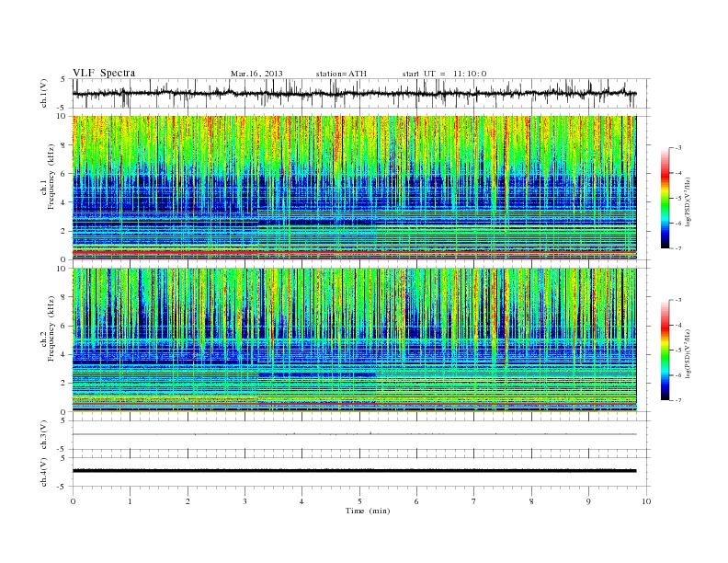This screenshot has height=563, width=728.
Task: Click the time-axis tick label "7"
Action: [474, 501]
